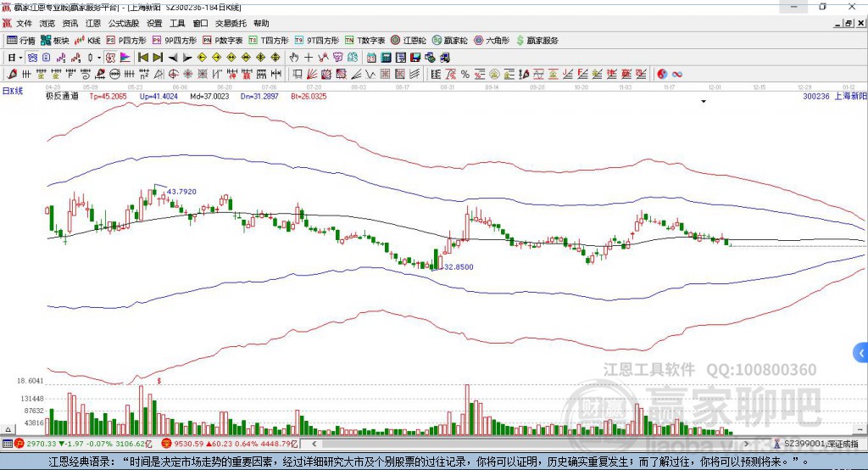This screenshot has width=868, height=470.
Task: Minimize the inner chart window
Action: tap(838, 23)
